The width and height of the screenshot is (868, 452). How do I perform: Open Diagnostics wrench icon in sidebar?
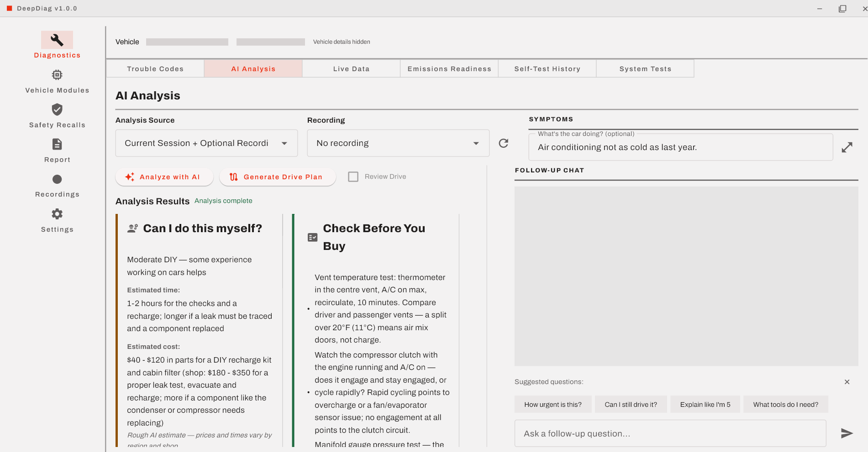click(x=57, y=40)
